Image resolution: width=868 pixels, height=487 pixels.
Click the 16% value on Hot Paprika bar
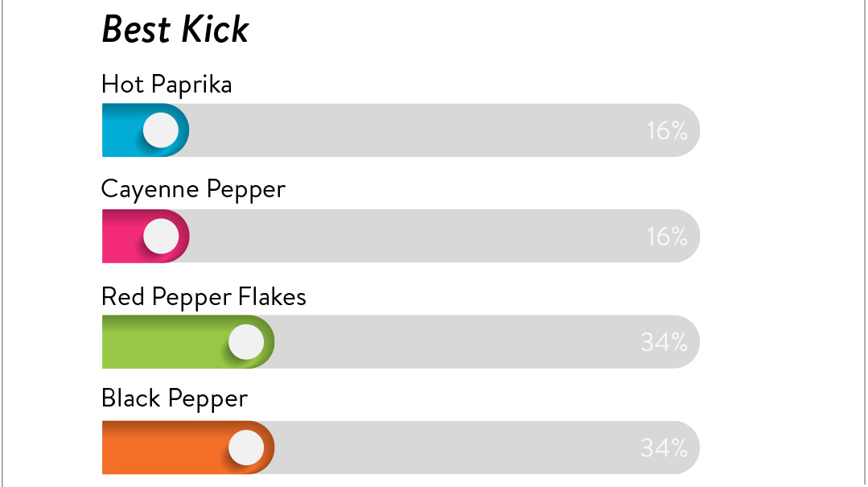667,130
